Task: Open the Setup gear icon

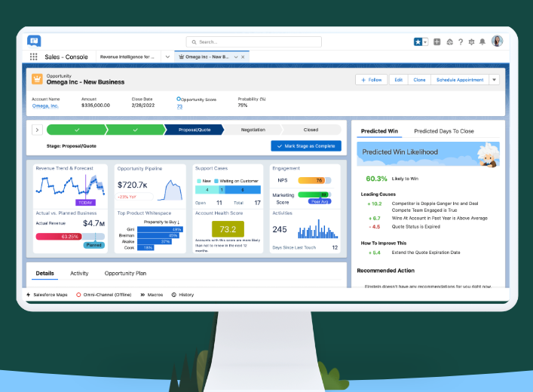Action: tap(472, 42)
